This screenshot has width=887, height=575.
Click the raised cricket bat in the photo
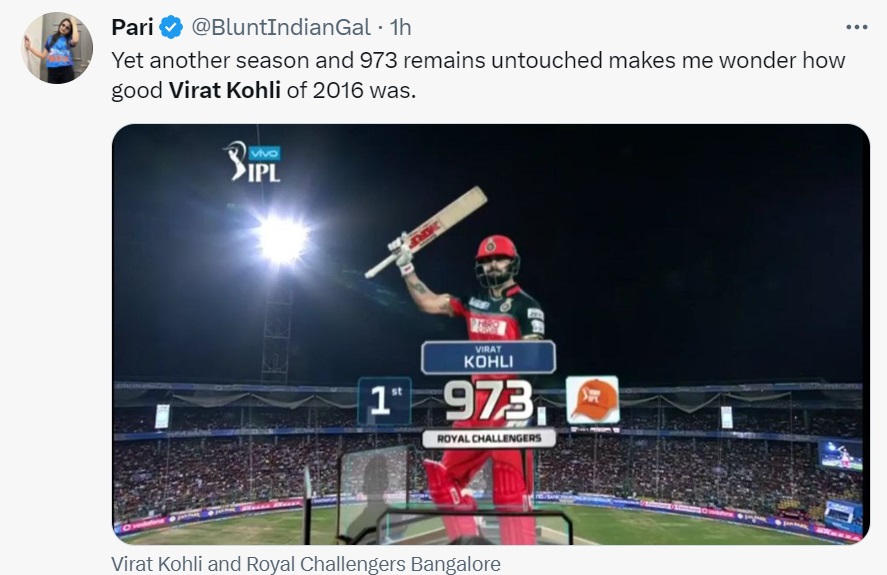tap(425, 232)
